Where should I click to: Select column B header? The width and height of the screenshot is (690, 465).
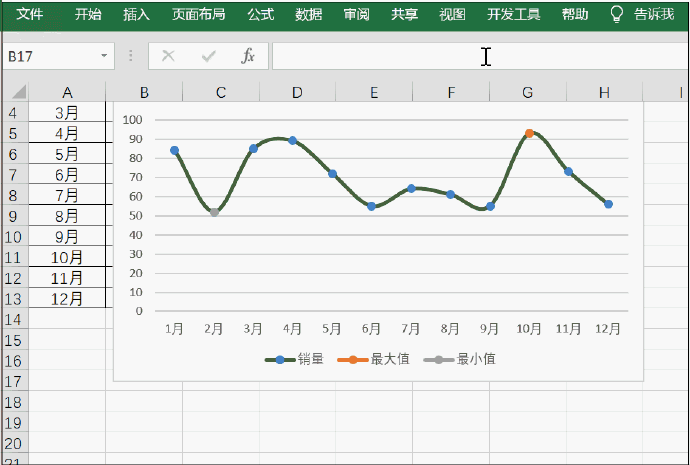[x=144, y=92]
